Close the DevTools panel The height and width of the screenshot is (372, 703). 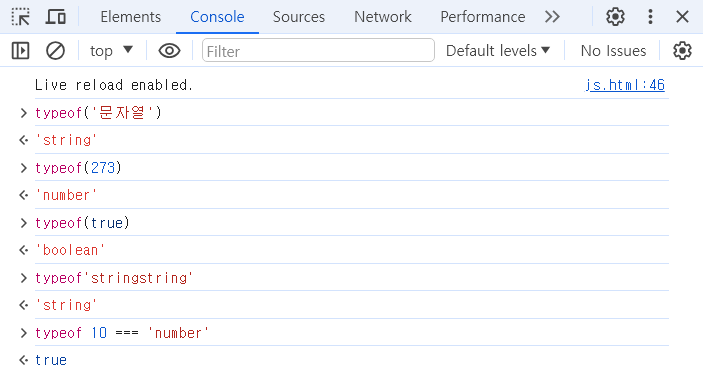682,17
